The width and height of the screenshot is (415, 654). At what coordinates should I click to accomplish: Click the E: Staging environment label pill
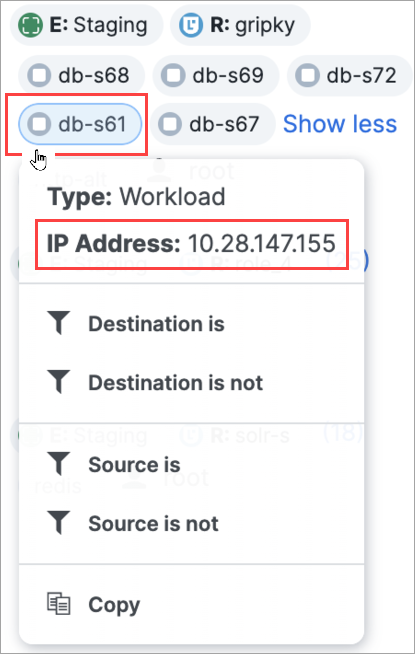86,25
